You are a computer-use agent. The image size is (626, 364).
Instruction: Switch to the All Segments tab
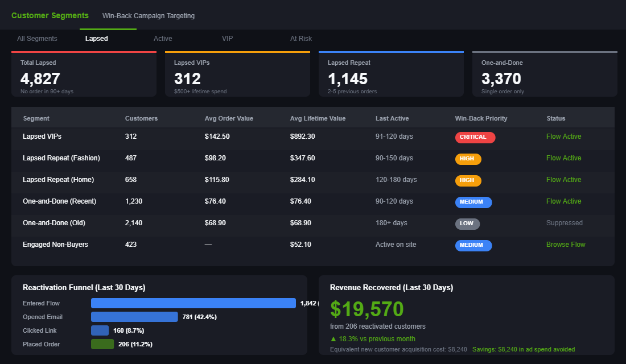[37, 38]
